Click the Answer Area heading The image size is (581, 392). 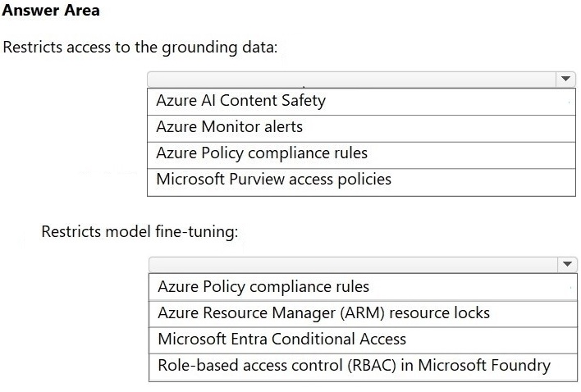[x=51, y=10]
